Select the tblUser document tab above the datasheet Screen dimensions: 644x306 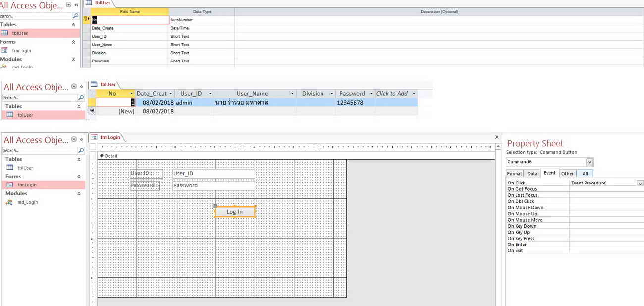click(x=104, y=84)
